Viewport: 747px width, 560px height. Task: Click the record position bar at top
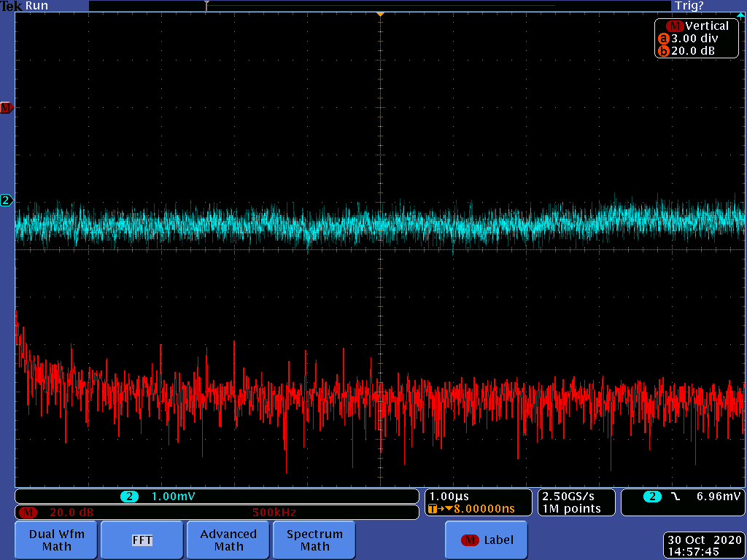click(379, 5)
